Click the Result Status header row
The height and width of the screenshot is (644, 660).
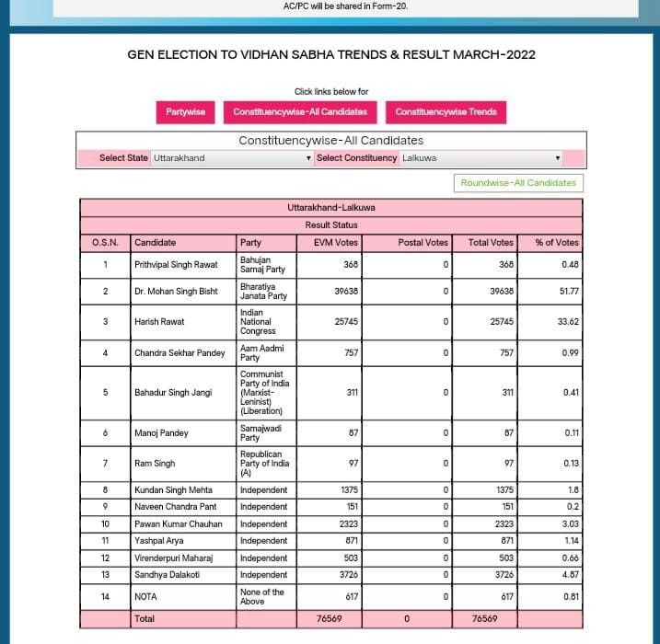[x=331, y=225]
